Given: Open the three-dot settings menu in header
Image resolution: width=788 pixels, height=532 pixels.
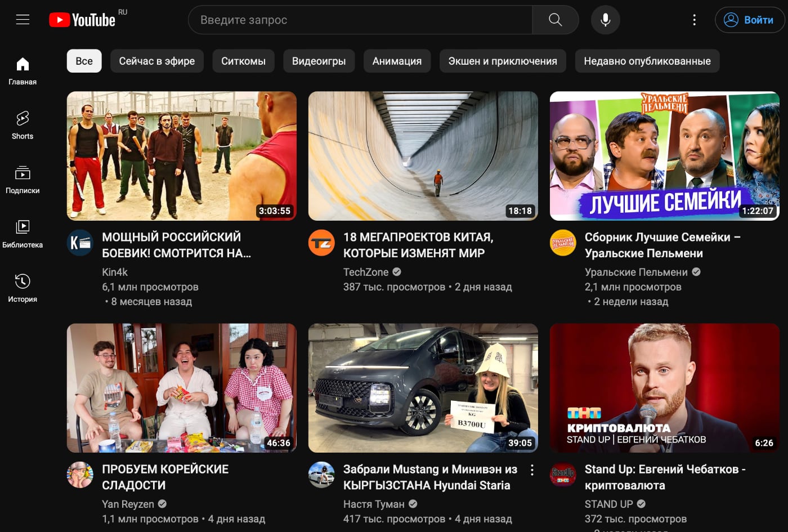Looking at the screenshot, I should click(x=695, y=20).
